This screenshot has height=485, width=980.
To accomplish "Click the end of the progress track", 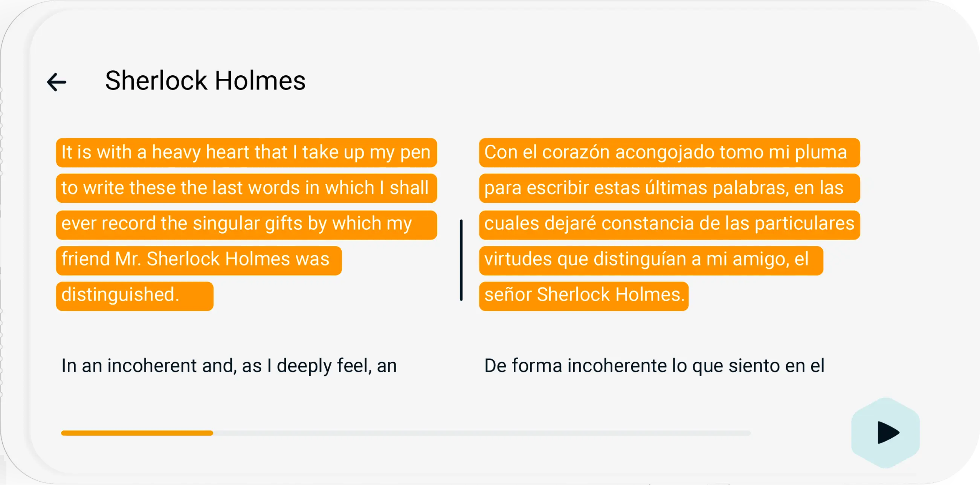I will click(x=746, y=433).
